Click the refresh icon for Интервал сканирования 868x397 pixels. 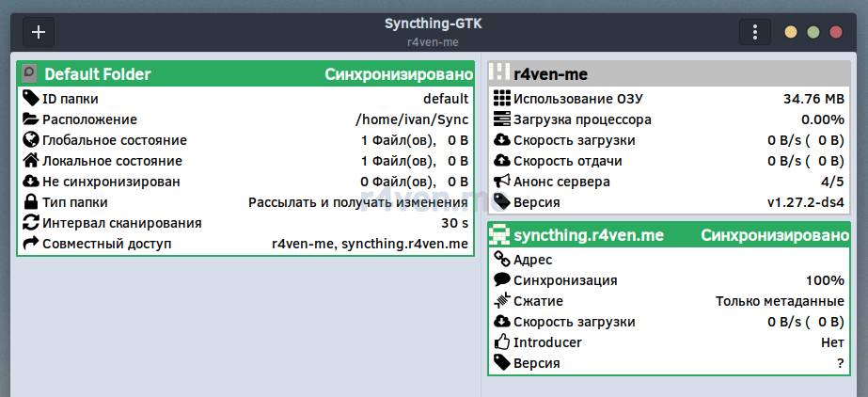[x=30, y=223]
